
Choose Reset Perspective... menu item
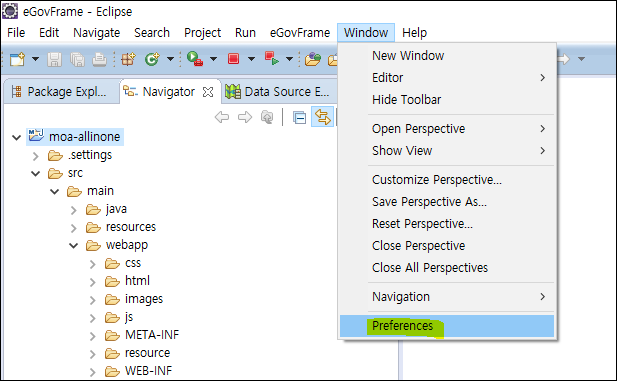click(447, 224)
